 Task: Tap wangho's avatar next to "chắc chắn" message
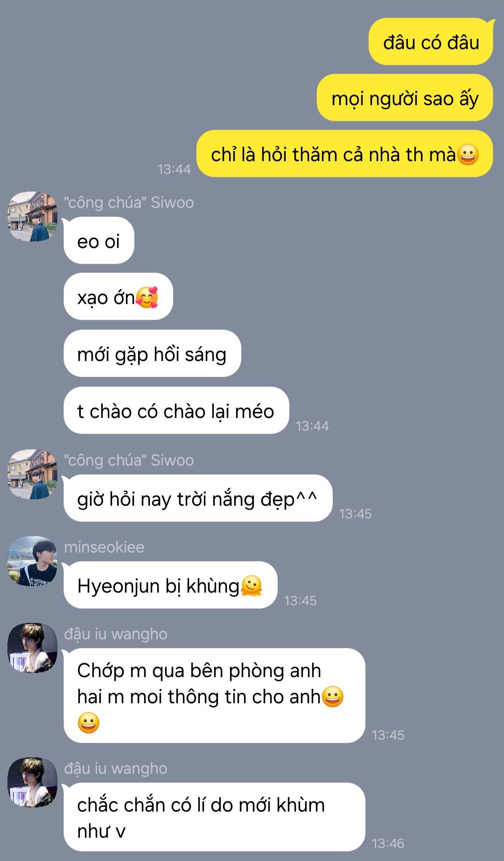32,782
